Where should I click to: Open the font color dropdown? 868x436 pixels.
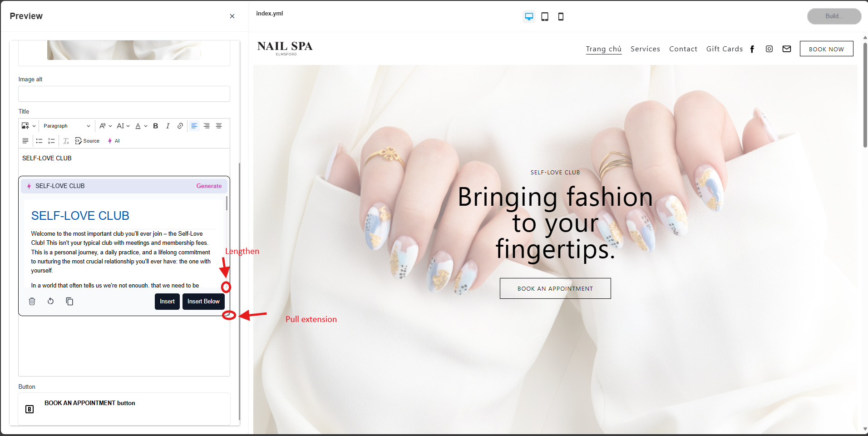[x=141, y=126]
